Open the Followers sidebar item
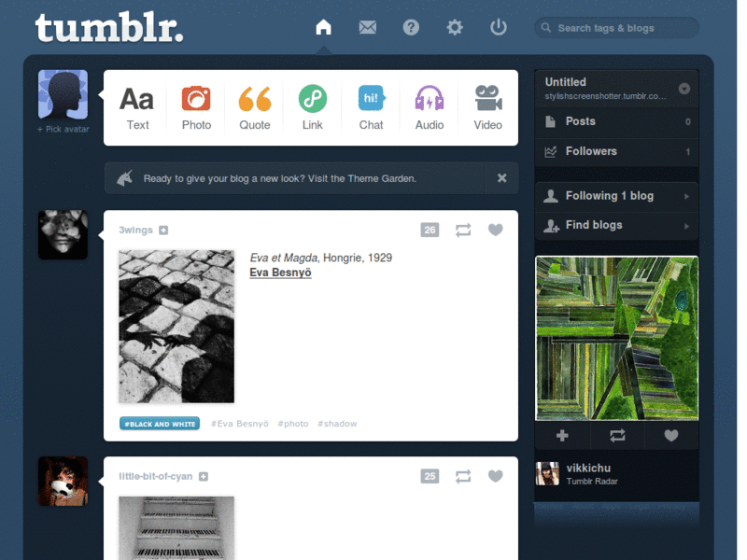The width and height of the screenshot is (747, 560). click(x=617, y=151)
